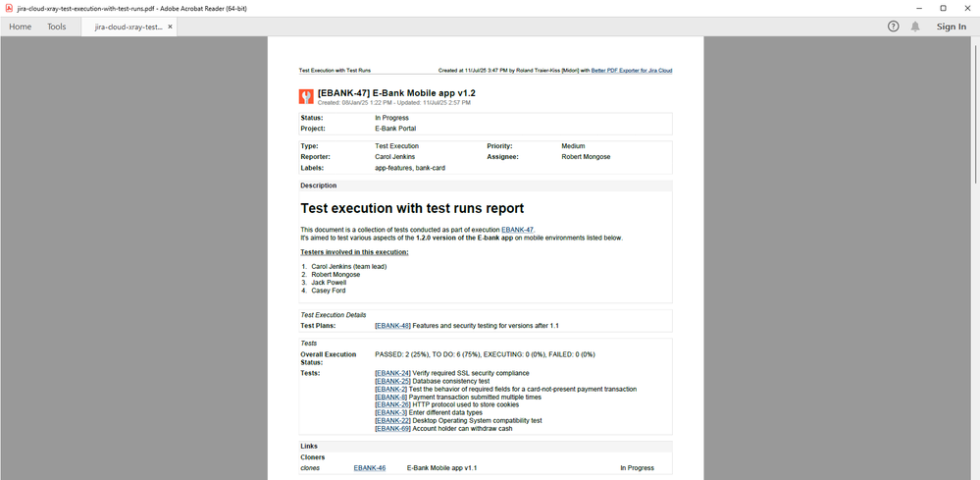Click the Adobe Acrobat PDF icon in title bar

tap(9, 8)
